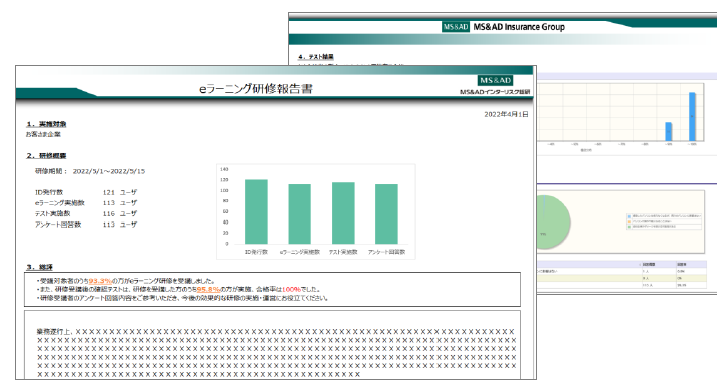Click the heading 4. テスト結果 on the back page

tap(316, 57)
